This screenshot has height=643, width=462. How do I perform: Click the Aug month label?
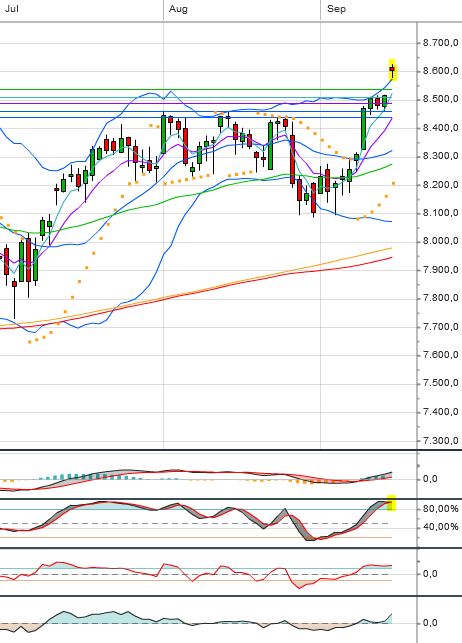tap(178, 9)
